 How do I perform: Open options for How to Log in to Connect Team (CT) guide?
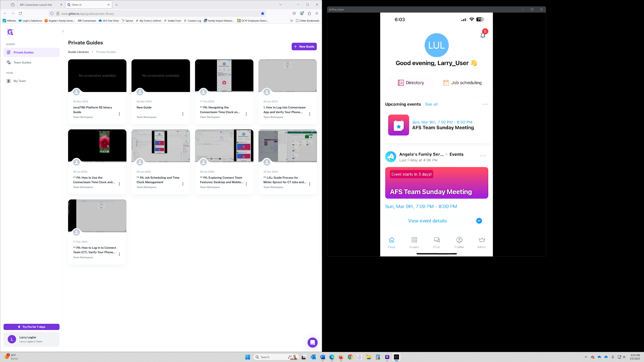[x=119, y=254]
